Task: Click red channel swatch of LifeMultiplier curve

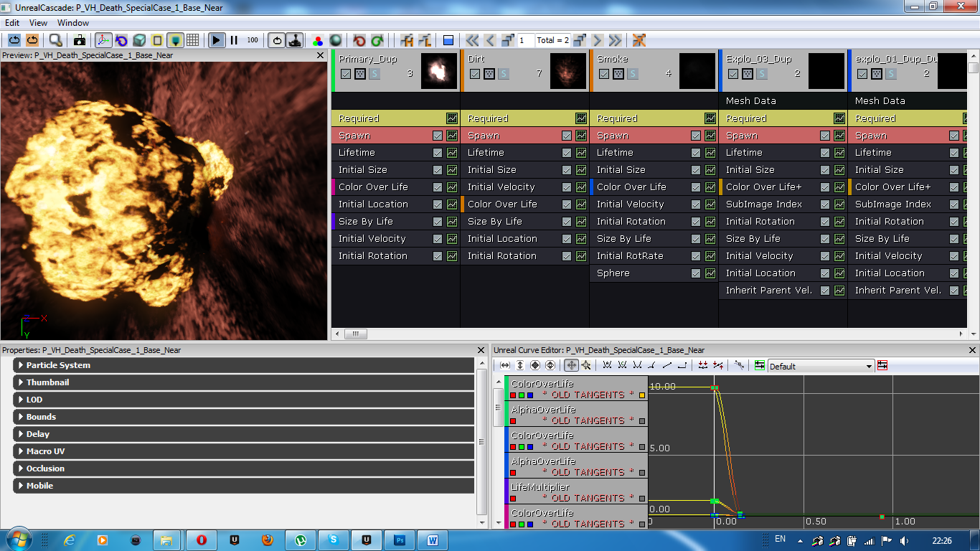Action: pos(513,499)
